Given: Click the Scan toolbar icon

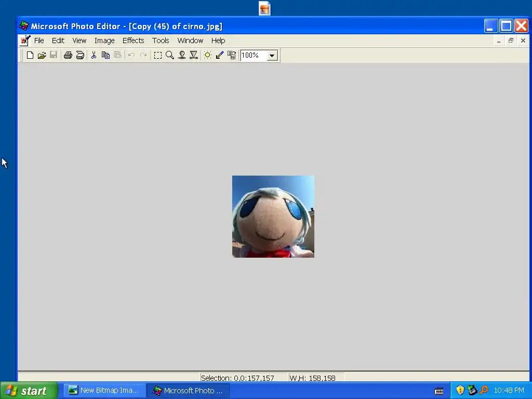Looking at the screenshot, I should (x=80, y=55).
